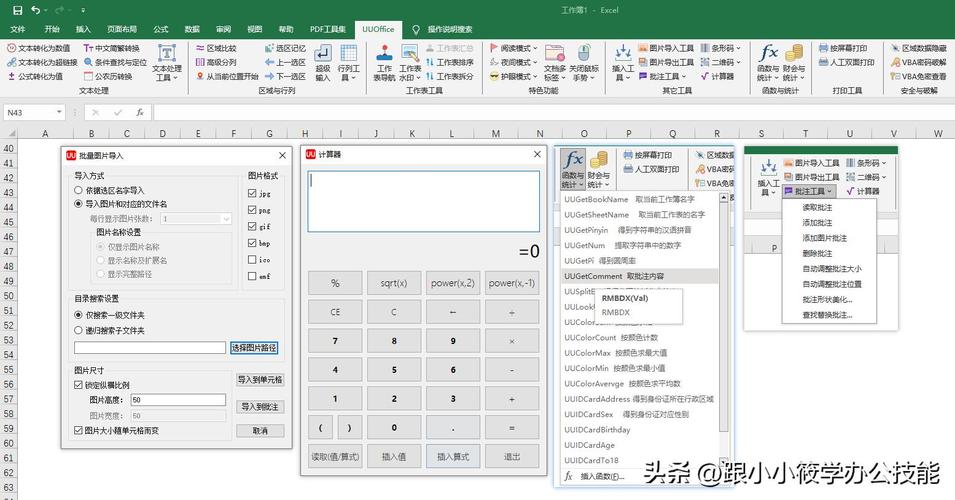955x500 pixels.
Task: Click the Save icon in quick access toolbar
Action: tap(18, 10)
